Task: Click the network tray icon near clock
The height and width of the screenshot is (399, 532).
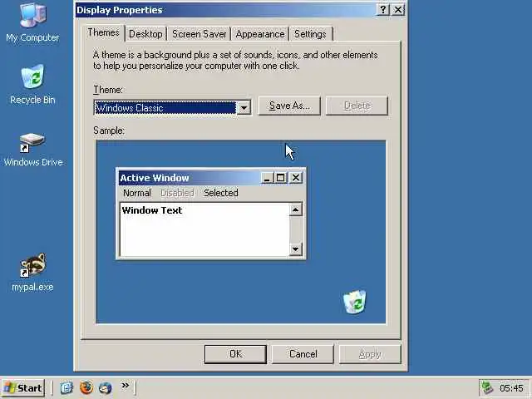Action: click(x=487, y=387)
